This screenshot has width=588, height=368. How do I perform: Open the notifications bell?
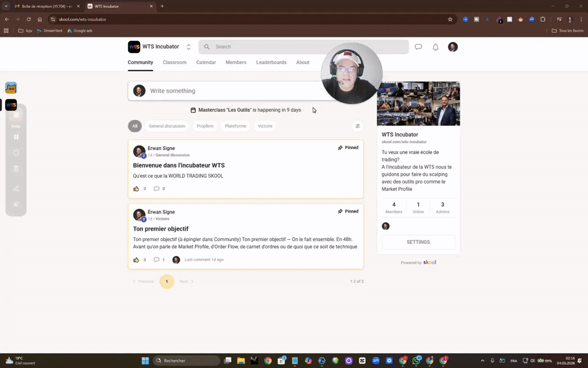(435, 47)
